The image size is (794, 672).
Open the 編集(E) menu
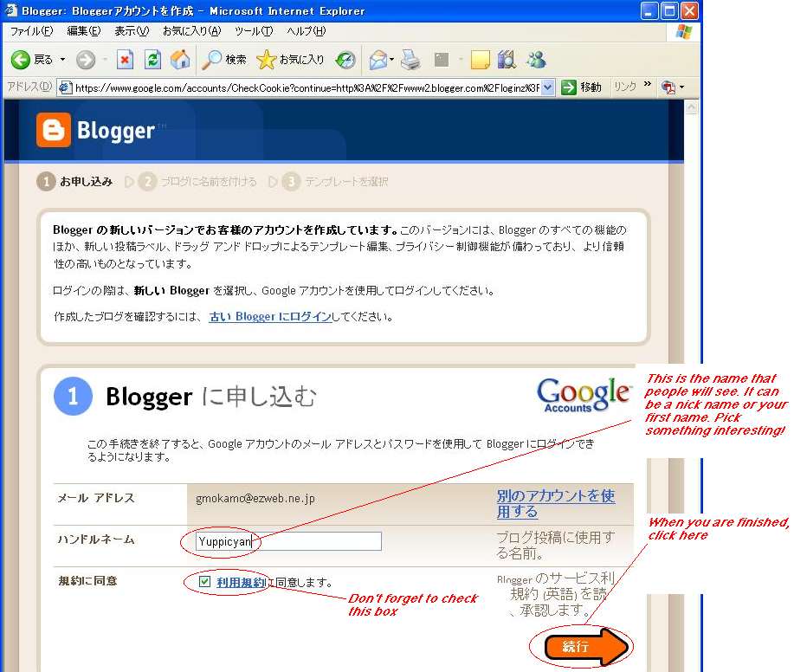tap(84, 31)
